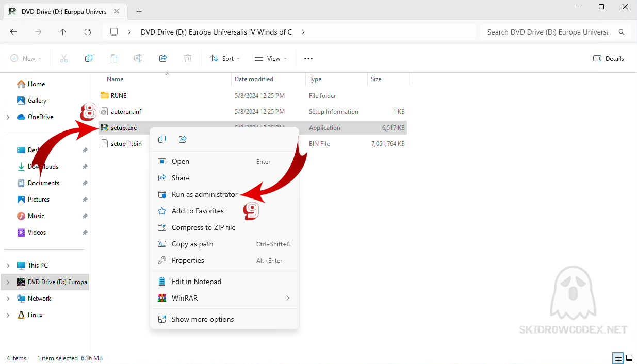Expand the This PC tree node
The image size is (637, 364).
8,266
